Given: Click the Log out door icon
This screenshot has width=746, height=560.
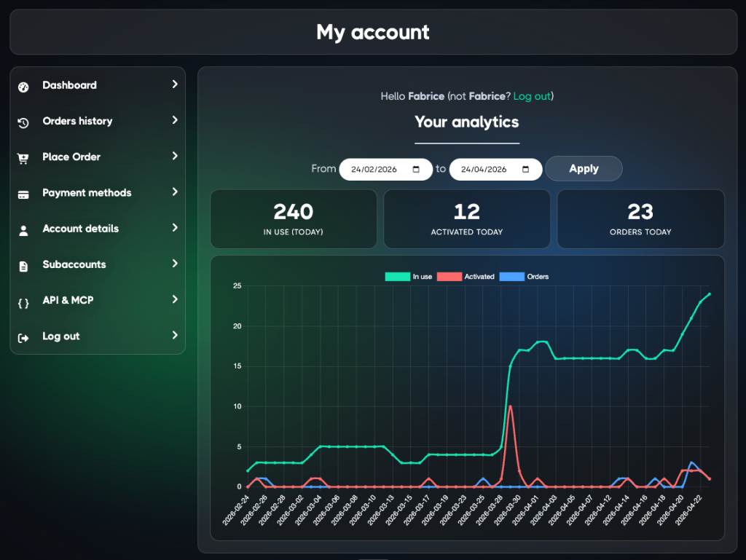Looking at the screenshot, I should tap(23, 338).
